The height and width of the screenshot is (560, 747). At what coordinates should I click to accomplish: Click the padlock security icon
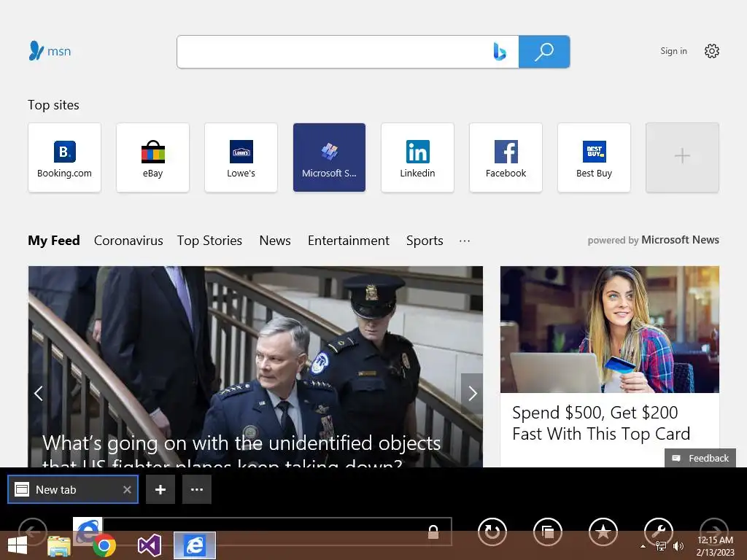tap(433, 532)
